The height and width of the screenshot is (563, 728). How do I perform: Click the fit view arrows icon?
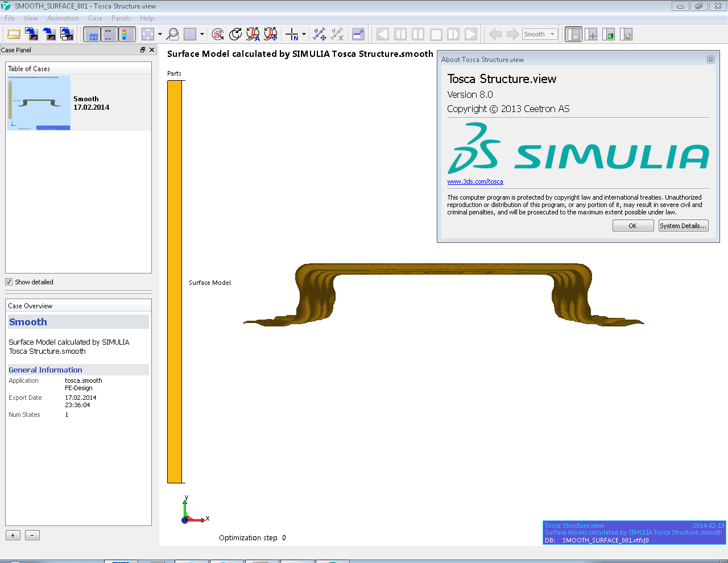pos(148,34)
